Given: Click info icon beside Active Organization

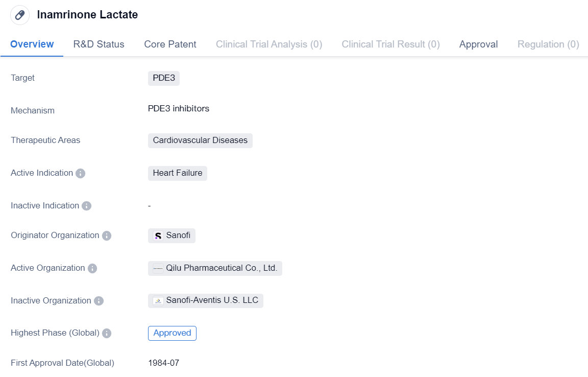Looking at the screenshot, I should coord(92,268).
